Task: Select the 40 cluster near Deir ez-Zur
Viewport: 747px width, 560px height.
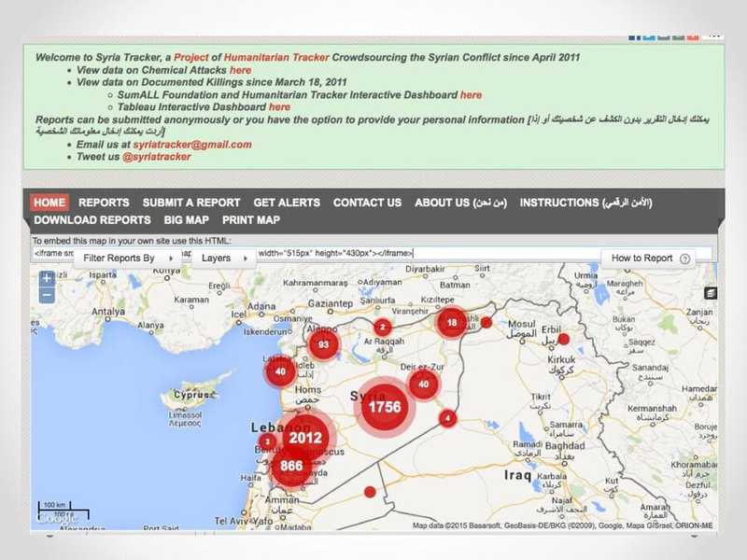Action: [423, 385]
